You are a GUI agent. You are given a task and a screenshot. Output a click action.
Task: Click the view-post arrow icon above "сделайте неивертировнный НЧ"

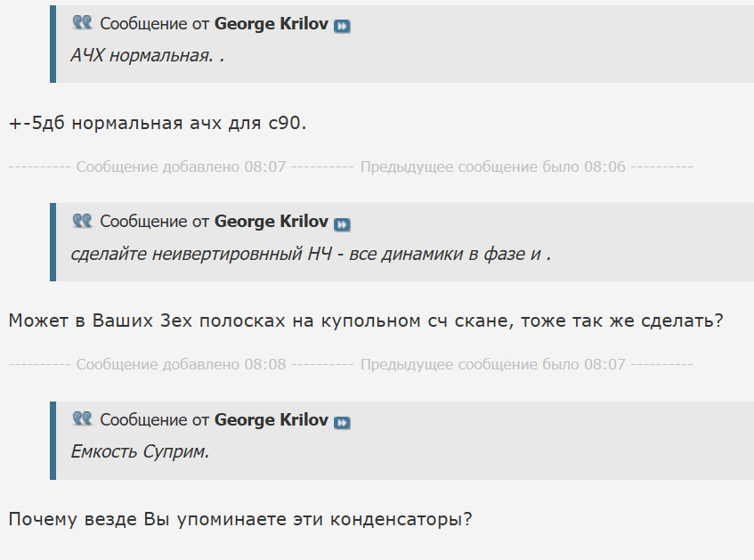(x=342, y=223)
